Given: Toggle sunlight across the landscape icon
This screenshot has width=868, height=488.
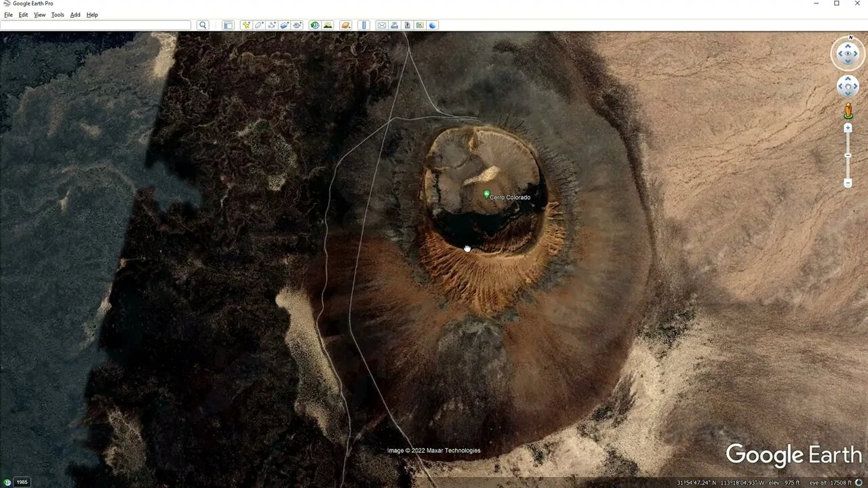Looking at the screenshot, I should [328, 25].
